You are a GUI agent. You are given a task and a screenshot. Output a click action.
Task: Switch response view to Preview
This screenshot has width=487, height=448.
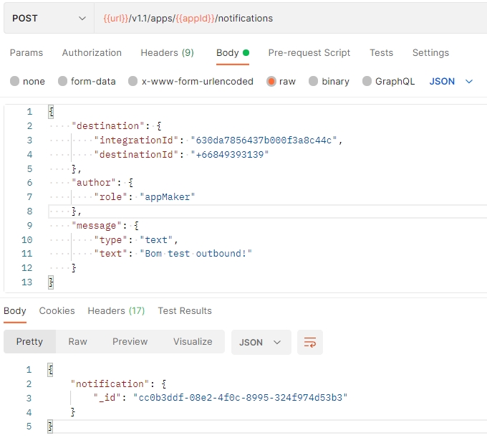point(130,342)
